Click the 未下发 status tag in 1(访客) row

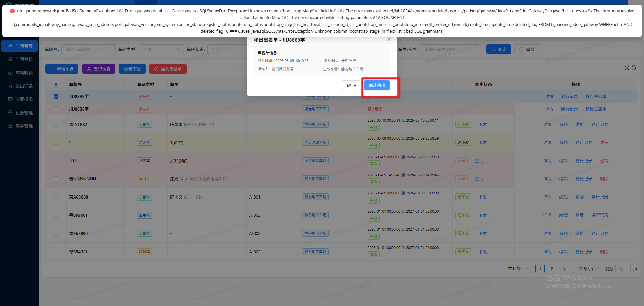[x=463, y=142]
